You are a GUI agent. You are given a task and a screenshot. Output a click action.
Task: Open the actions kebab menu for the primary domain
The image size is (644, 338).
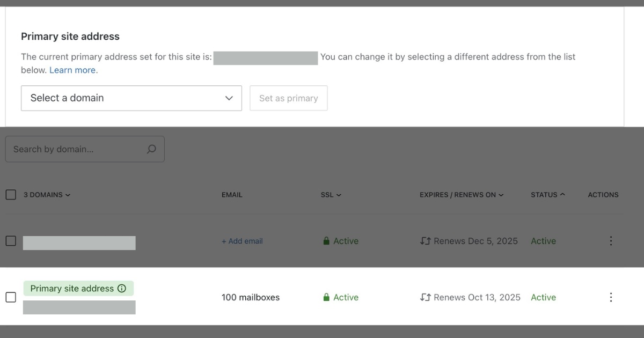pyautogui.click(x=611, y=297)
